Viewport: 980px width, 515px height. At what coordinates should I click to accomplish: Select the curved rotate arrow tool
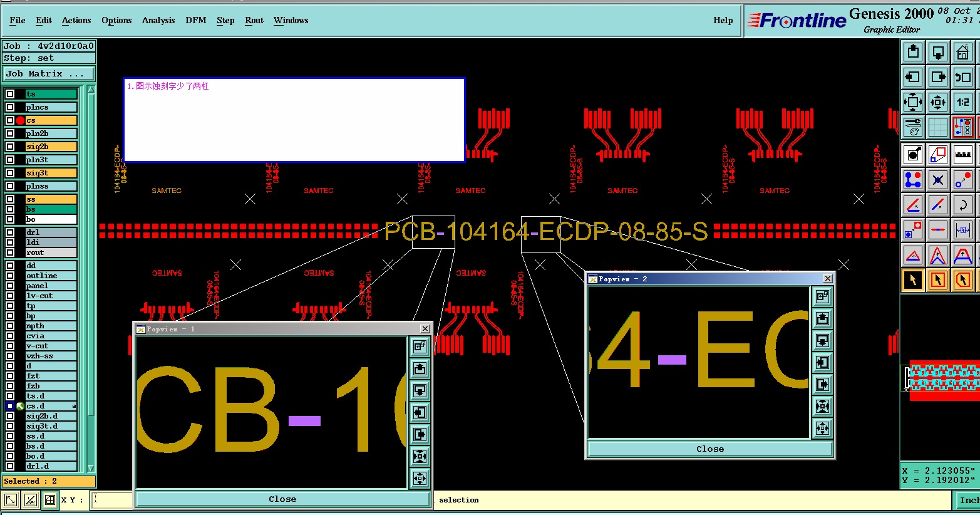tap(963, 205)
